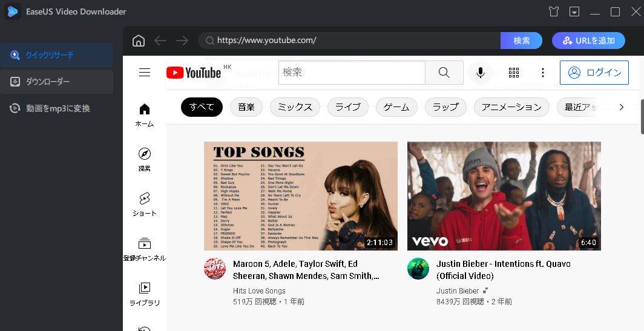Open Justin Bieber - Intentions ft. Quavo title
Screen dimensions: 644x331
(x=503, y=270)
